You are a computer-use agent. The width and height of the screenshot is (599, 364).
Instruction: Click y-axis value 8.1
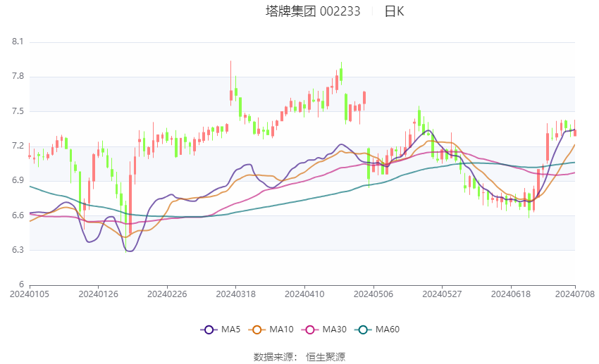(18, 42)
